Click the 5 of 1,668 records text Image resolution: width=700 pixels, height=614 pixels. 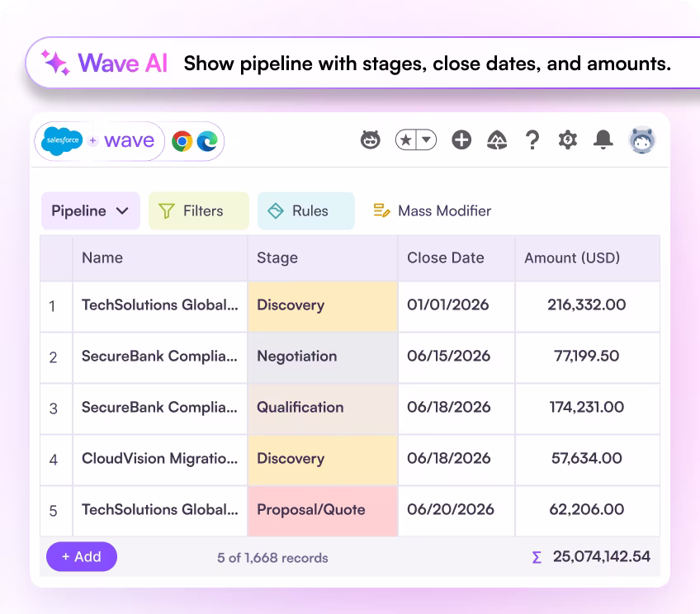coord(272,558)
